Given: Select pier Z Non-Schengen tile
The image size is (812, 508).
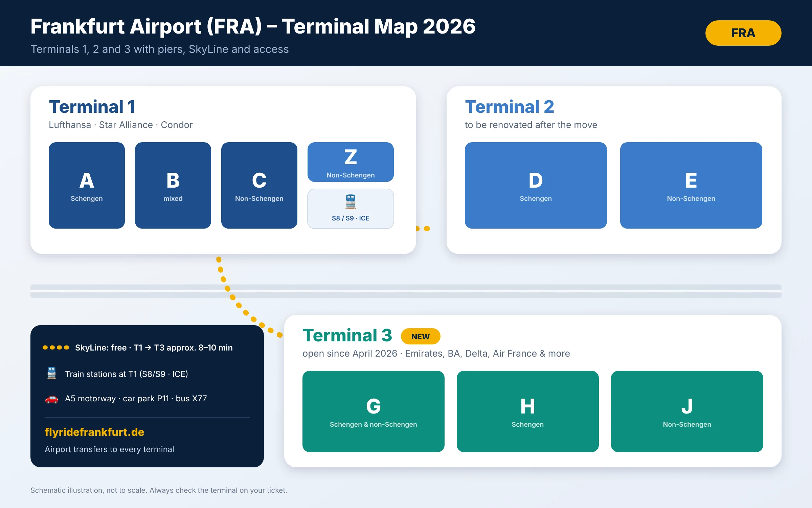Looking at the screenshot, I should [x=351, y=162].
